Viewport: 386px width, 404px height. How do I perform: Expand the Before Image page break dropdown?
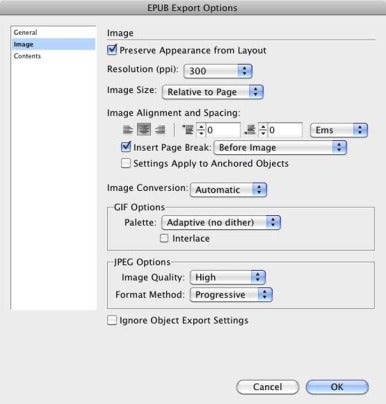tap(280, 147)
